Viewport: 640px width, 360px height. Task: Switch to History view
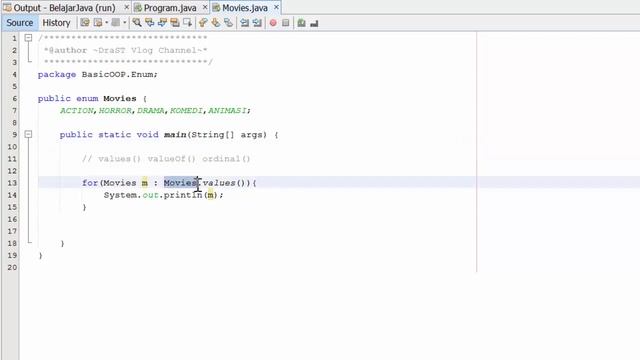56,23
